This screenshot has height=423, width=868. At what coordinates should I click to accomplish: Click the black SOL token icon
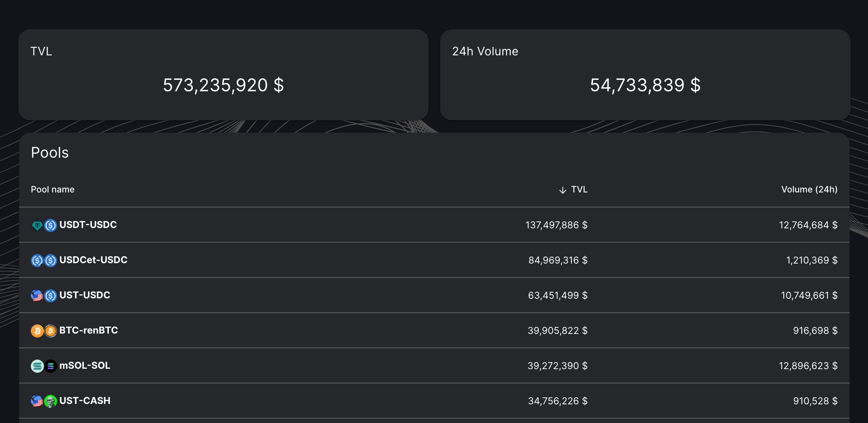tap(51, 366)
